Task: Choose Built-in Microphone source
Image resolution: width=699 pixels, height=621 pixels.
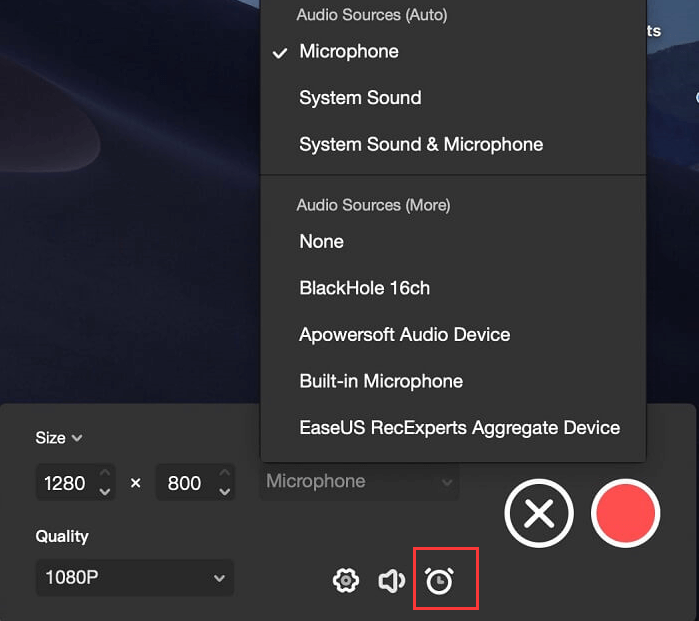Action: (x=453, y=381)
